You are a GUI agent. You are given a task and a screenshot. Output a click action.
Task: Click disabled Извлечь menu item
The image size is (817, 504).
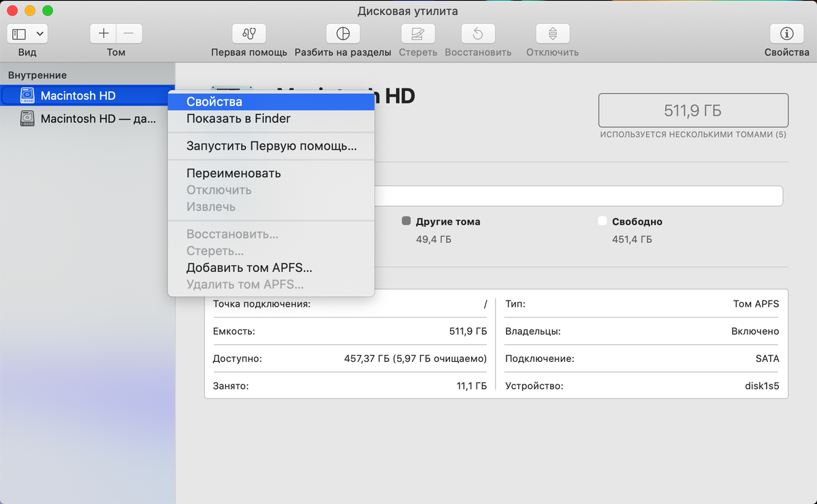click(271, 207)
